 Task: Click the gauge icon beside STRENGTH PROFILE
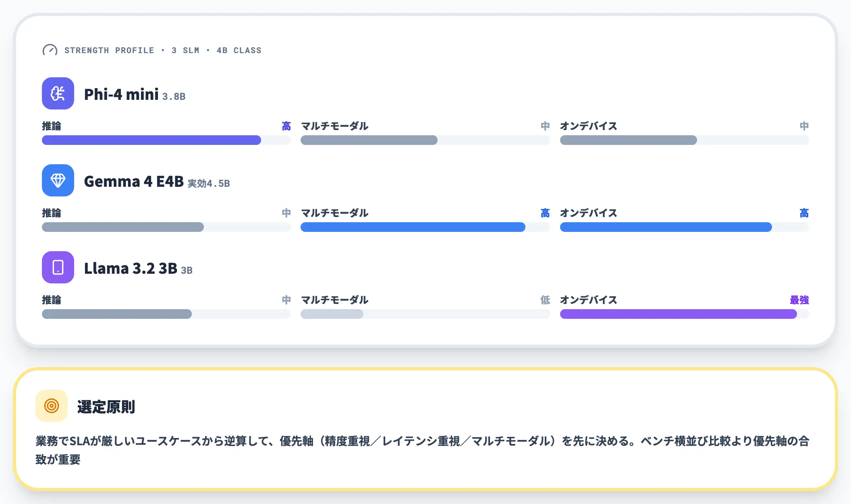tap(50, 50)
